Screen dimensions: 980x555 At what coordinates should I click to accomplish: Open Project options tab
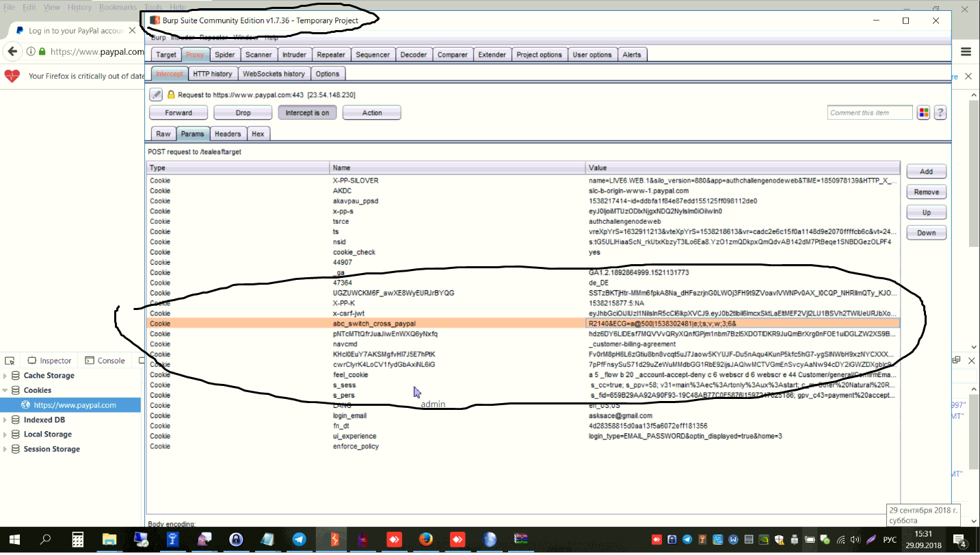[539, 55]
